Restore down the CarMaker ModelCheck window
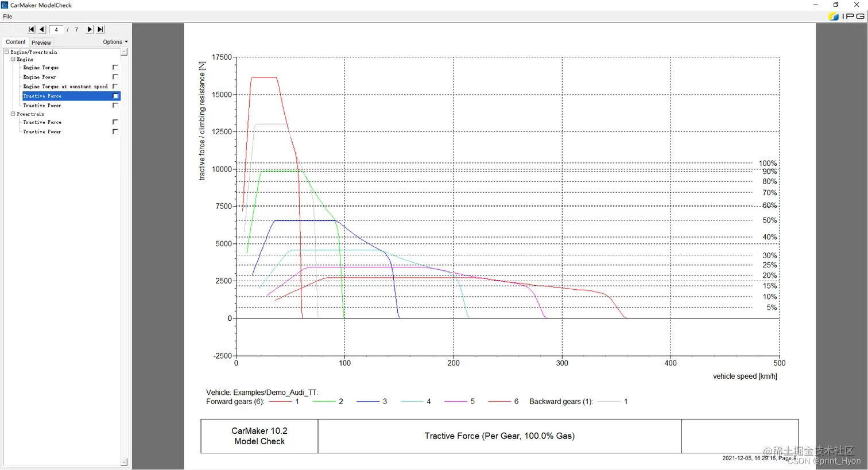Screen dimensions: 868x470 [836, 5]
